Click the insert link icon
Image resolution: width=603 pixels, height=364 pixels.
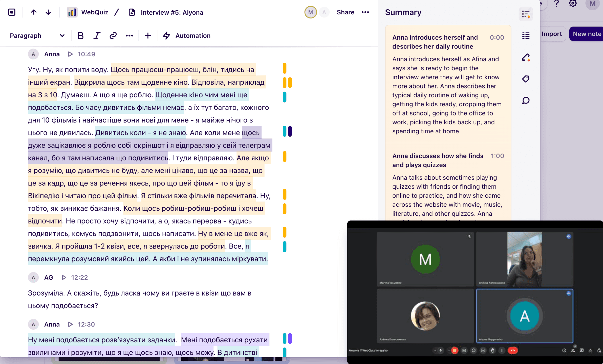click(113, 36)
